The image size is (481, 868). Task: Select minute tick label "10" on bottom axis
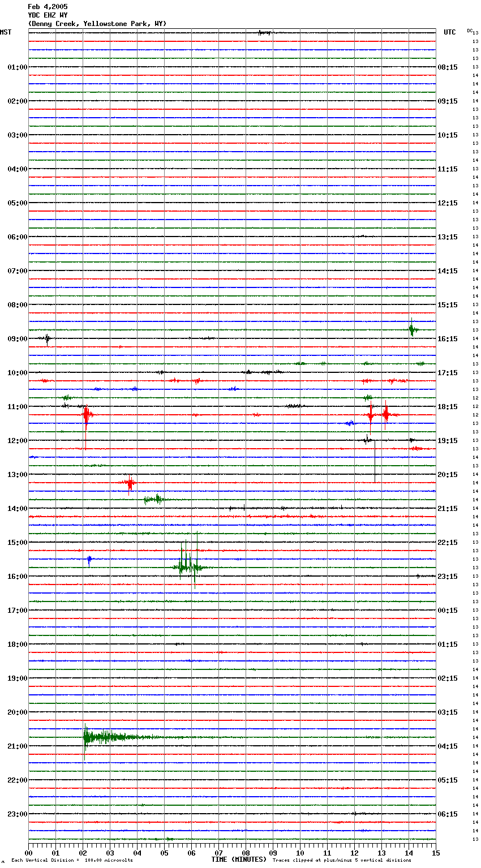tap(300, 853)
